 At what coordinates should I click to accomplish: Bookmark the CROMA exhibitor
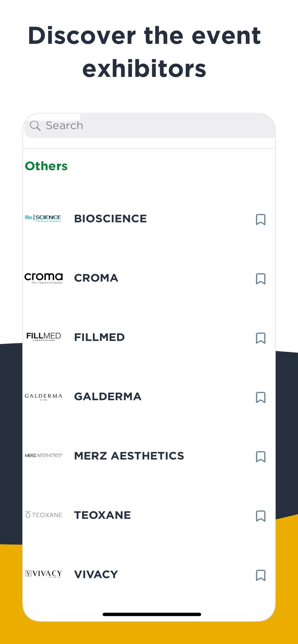pyautogui.click(x=260, y=279)
